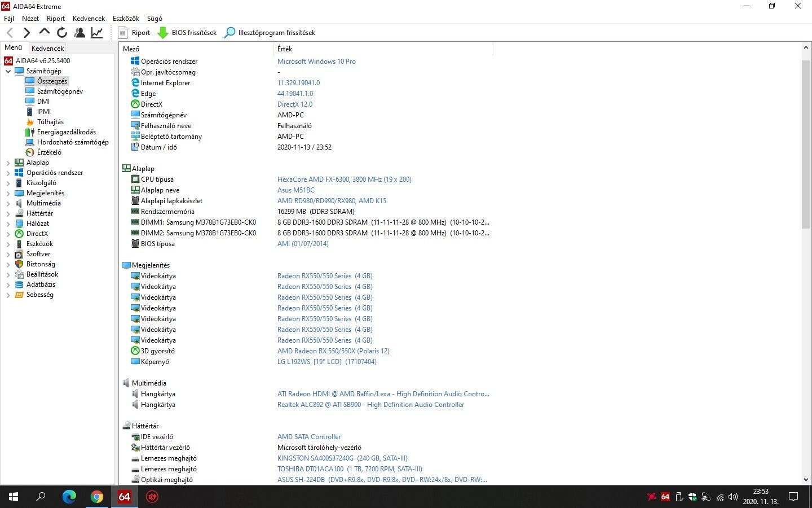
Task: Select Beállítások in the tree
Action: 42,274
